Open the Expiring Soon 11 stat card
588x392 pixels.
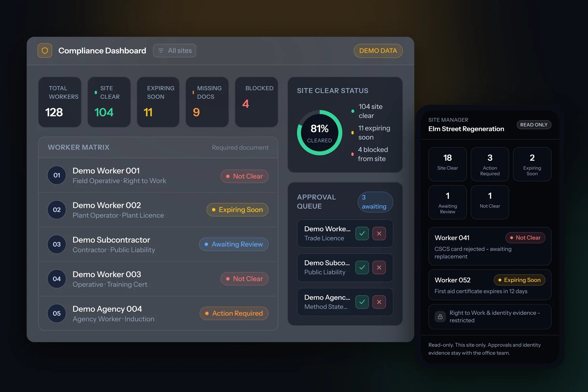pos(158,102)
